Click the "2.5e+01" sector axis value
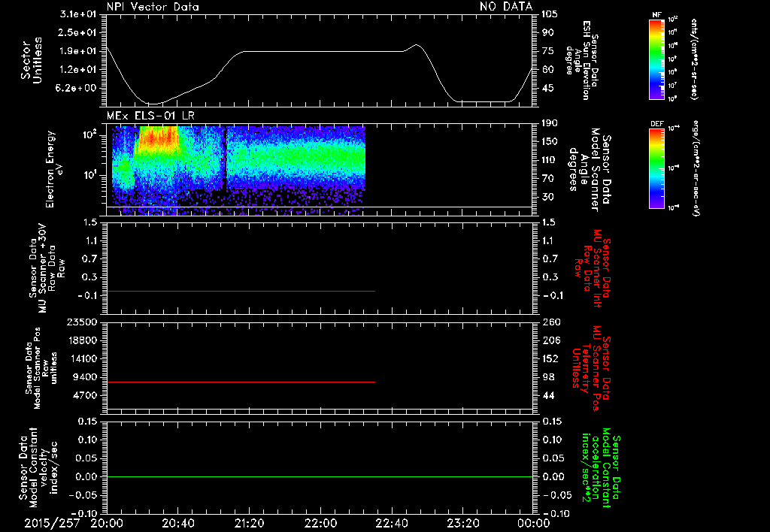 coord(78,32)
